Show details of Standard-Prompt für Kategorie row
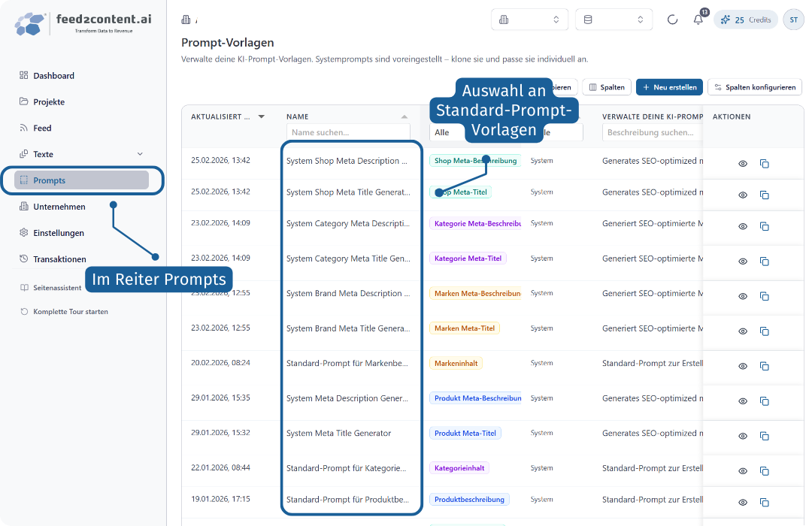The height and width of the screenshot is (526, 812). pyautogui.click(x=743, y=471)
